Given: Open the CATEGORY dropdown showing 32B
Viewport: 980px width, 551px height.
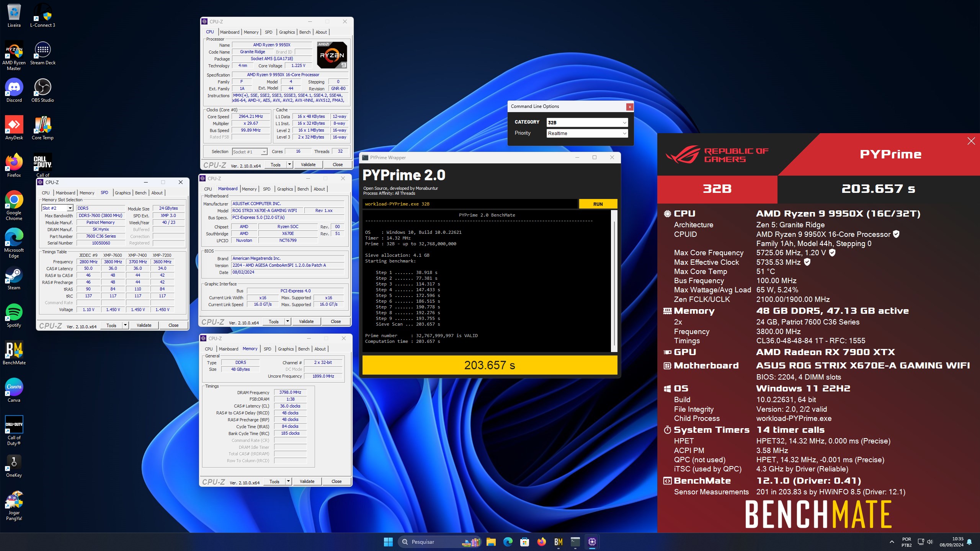Looking at the screenshot, I should coord(587,122).
